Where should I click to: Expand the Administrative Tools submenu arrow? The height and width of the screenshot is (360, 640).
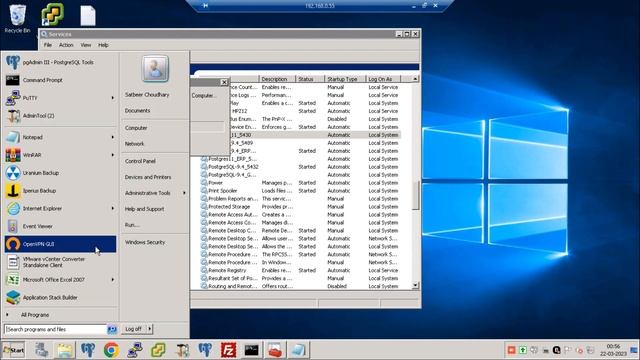point(184,193)
